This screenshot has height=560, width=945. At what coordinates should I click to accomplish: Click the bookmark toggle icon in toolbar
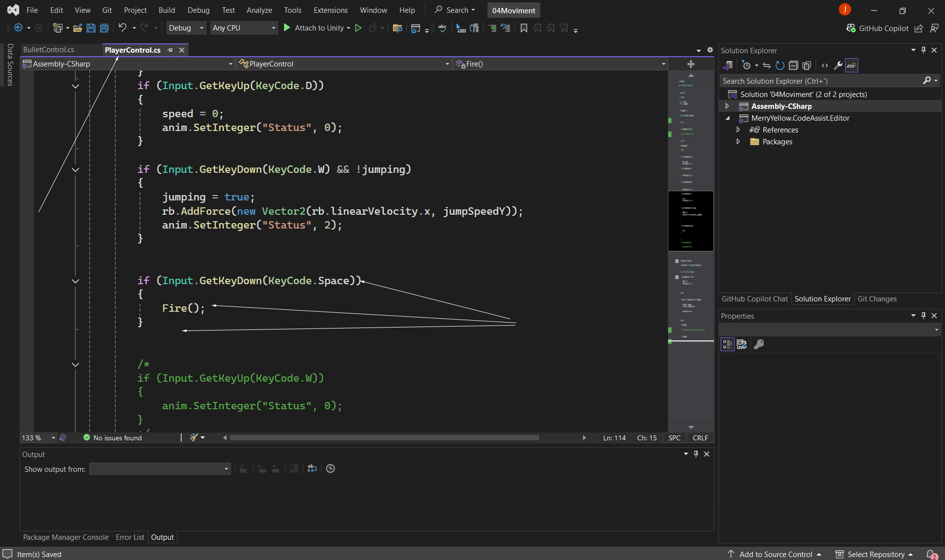pyautogui.click(x=523, y=28)
